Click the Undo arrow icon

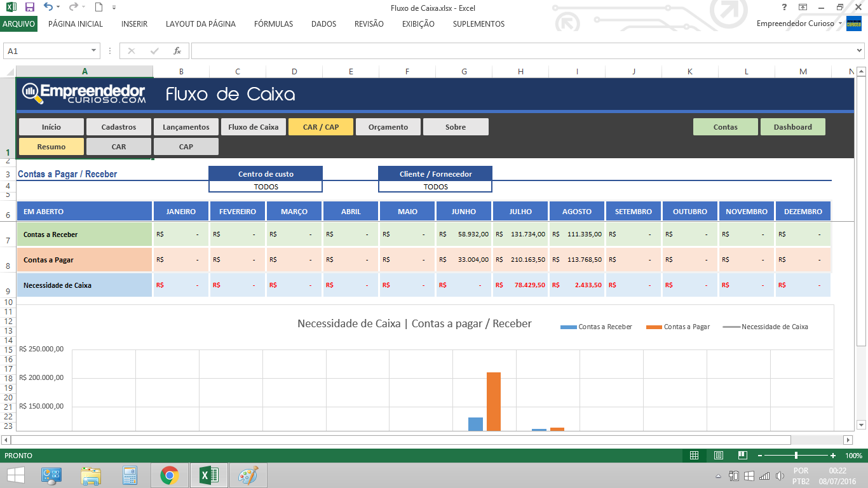[48, 8]
